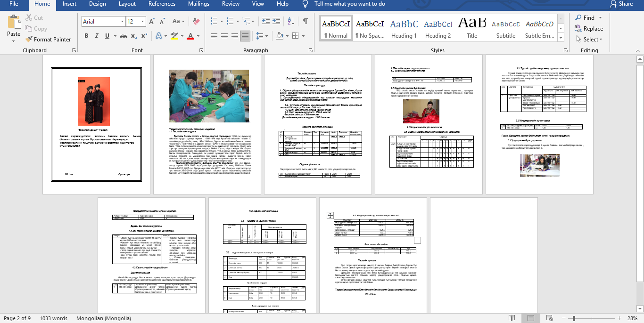Open the Arial font name dropdown

point(121,22)
